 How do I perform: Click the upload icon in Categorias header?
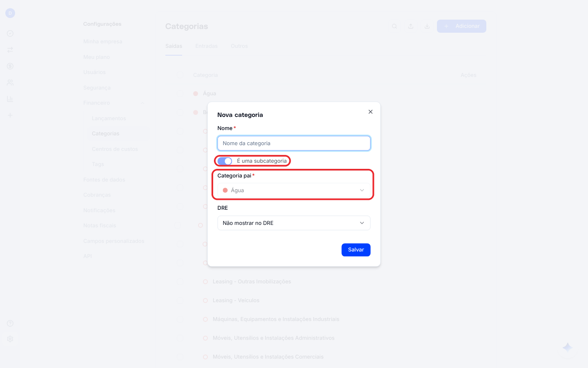411,26
